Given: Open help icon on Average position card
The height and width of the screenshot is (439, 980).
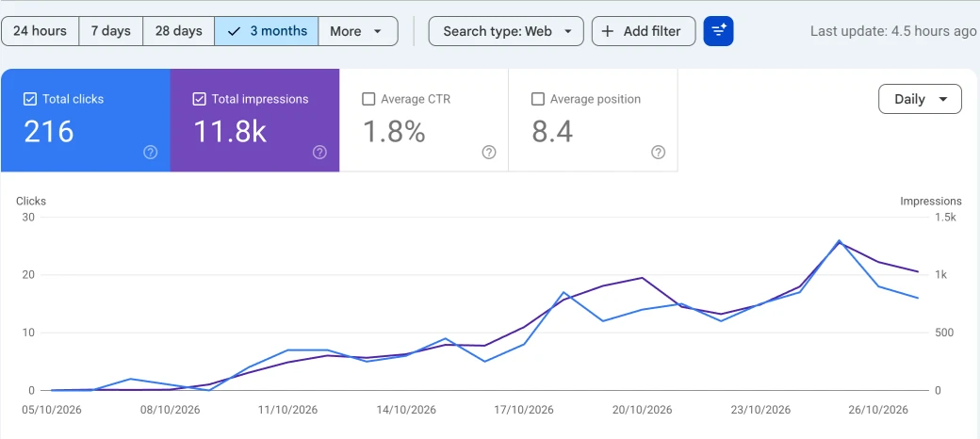Looking at the screenshot, I should (x=658, y=153).
